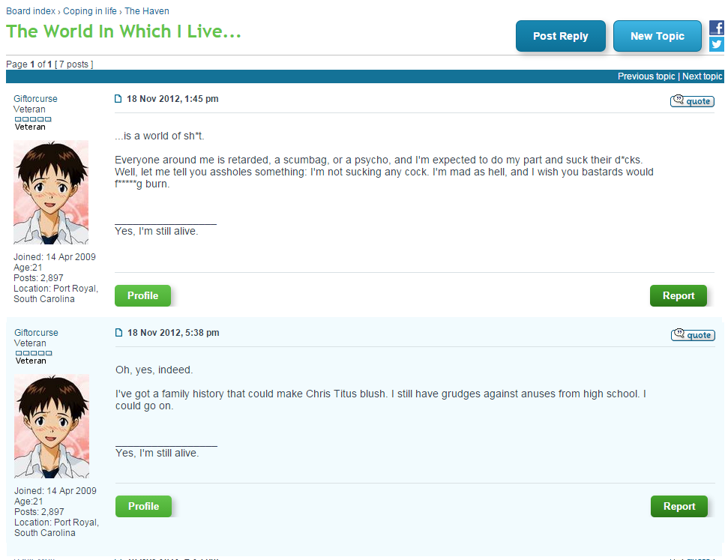Click avatar image in second post
The height and width of the screenshot is (560, 728).
(52, 427)
